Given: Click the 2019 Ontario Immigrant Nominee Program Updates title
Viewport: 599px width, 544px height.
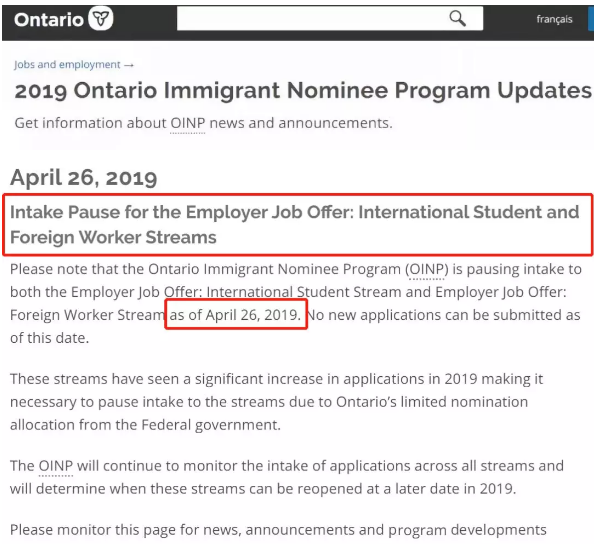Looking at the screenshot, I should 303,91.
